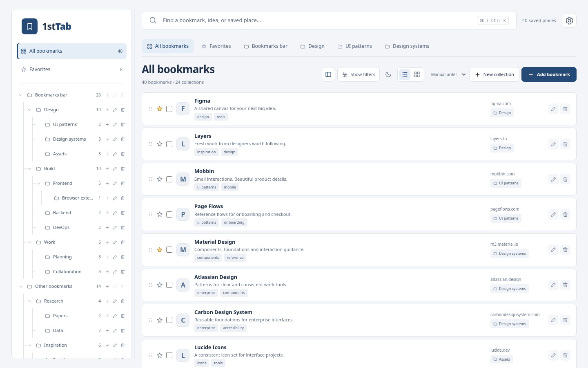Open settings via the gear icon

point(569,20)
